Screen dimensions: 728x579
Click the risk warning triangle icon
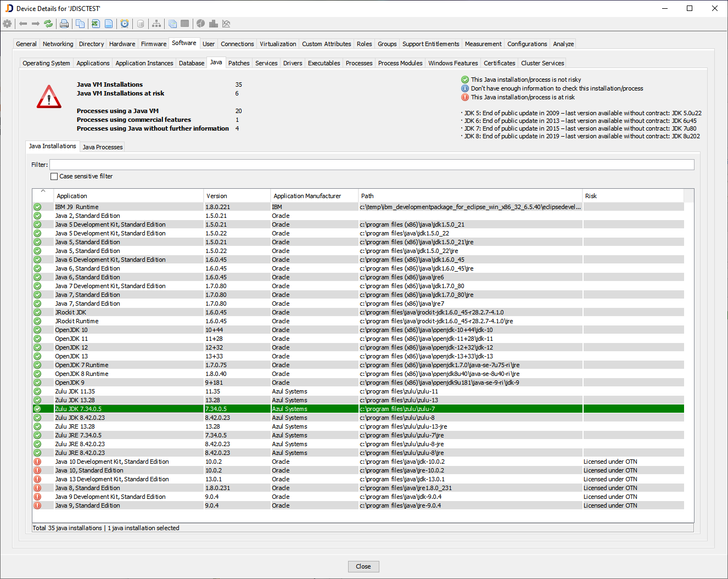click(49, 98)
